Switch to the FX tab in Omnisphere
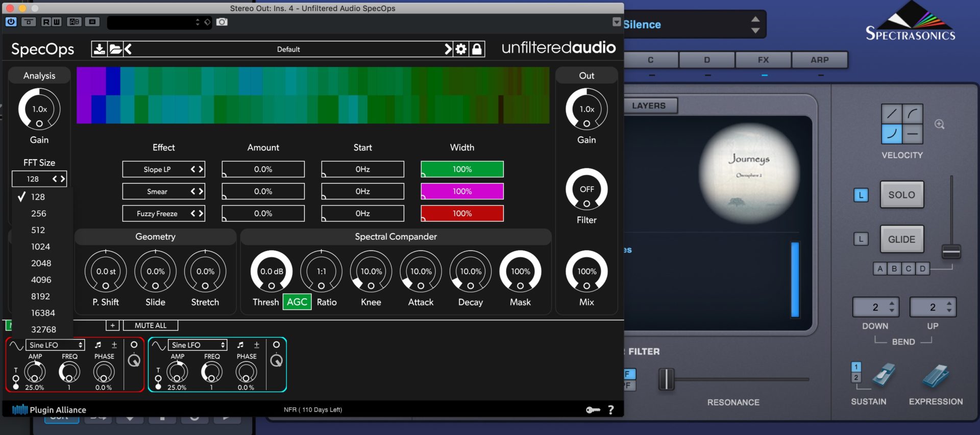Viewport: 980px width, 435px height. (x=763, y=60)
